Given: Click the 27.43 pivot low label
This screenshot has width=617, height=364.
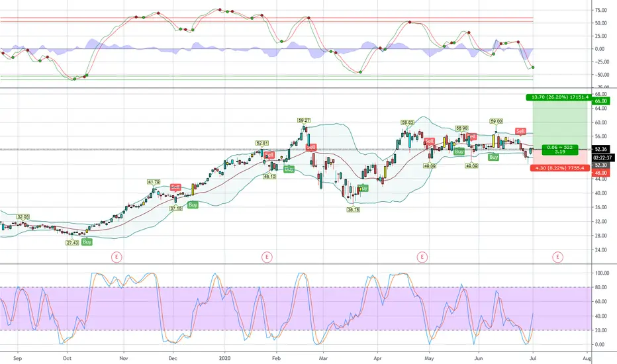Looking at the screenshot, I should [72, 243].
